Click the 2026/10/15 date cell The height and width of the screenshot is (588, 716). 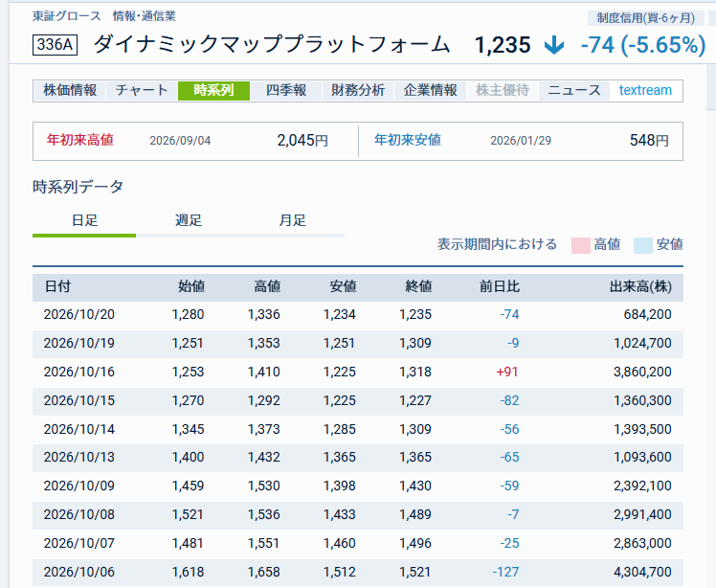tap(79, 400)
